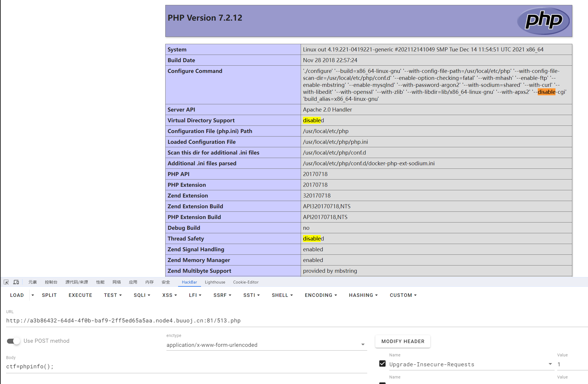Image resolution: width=588 pixels, height=384 pixels.
Task: Open the ENCODING dropdown menu
Action: pos(321,295)
